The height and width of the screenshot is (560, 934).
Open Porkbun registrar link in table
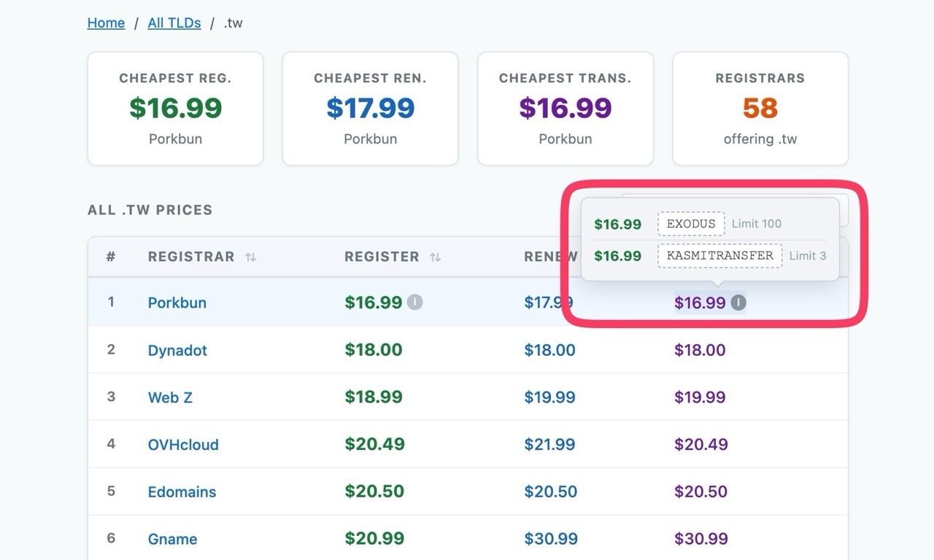pyautogui.click(x=177, y=303)
